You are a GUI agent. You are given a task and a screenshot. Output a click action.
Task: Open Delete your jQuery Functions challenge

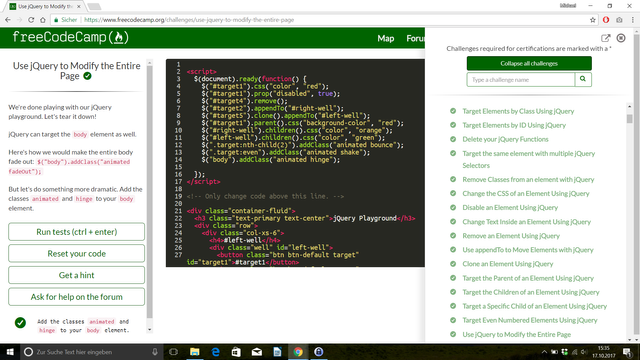click(505, 139)
